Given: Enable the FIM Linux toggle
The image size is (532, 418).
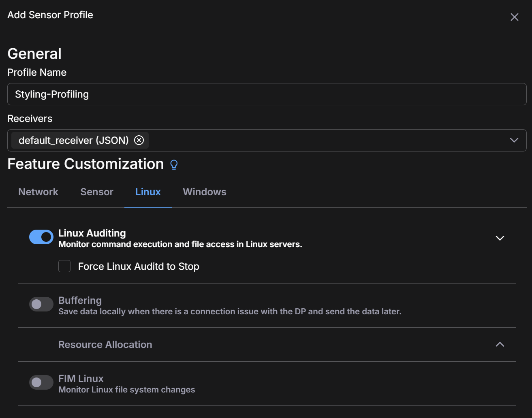Looking at the screenshot, I should [x=41, y=382].
